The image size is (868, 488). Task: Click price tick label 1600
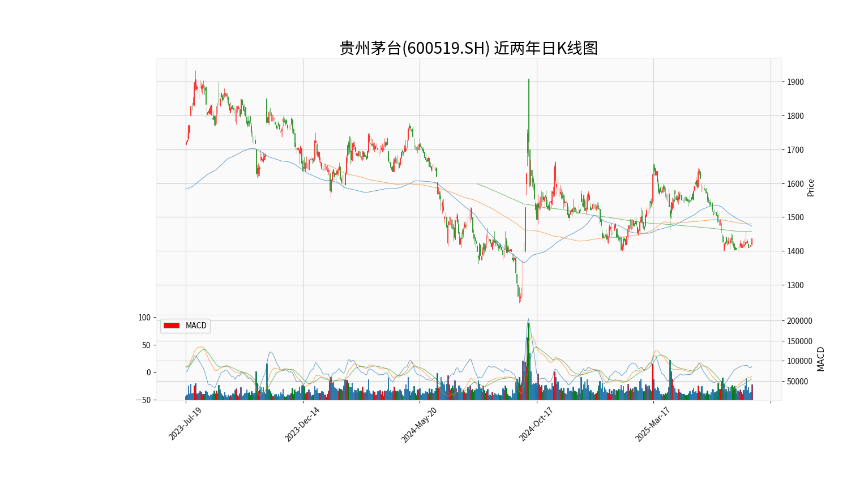(x=796, y=184)
